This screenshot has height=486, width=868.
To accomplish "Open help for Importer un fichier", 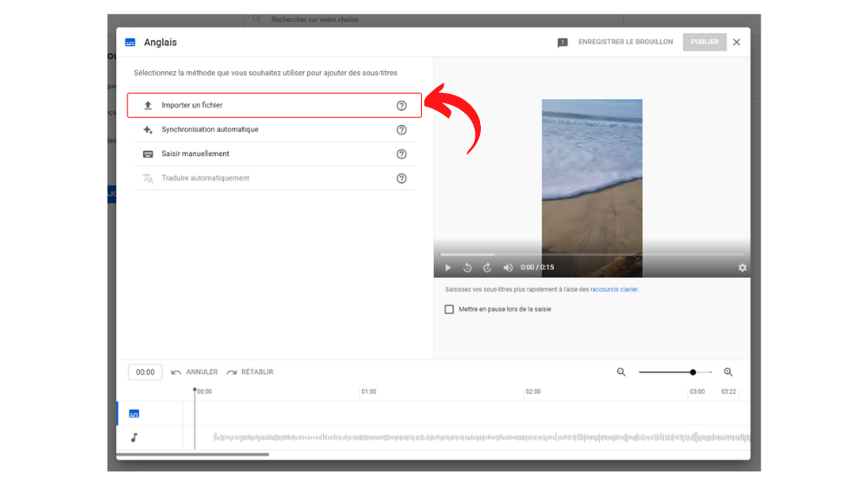I will click(401, 105).
